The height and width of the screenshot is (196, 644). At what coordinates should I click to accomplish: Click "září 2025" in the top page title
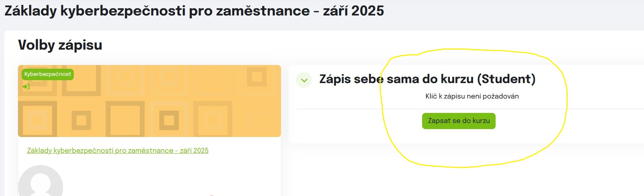(x=353, y=11)
